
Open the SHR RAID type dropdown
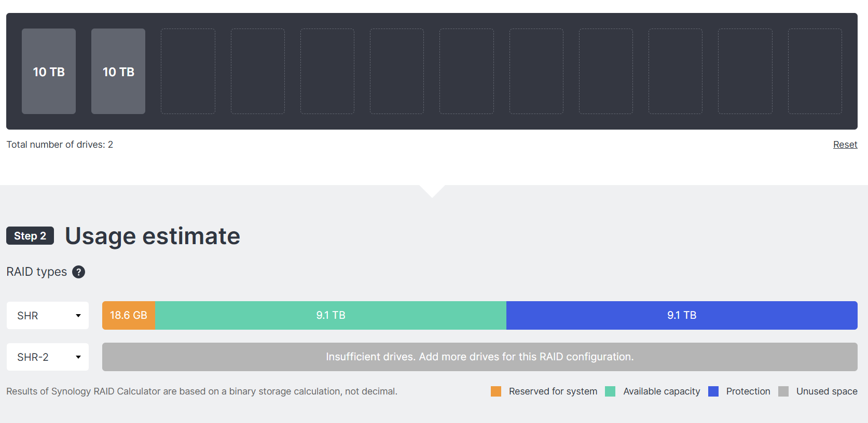coord(48,316)
